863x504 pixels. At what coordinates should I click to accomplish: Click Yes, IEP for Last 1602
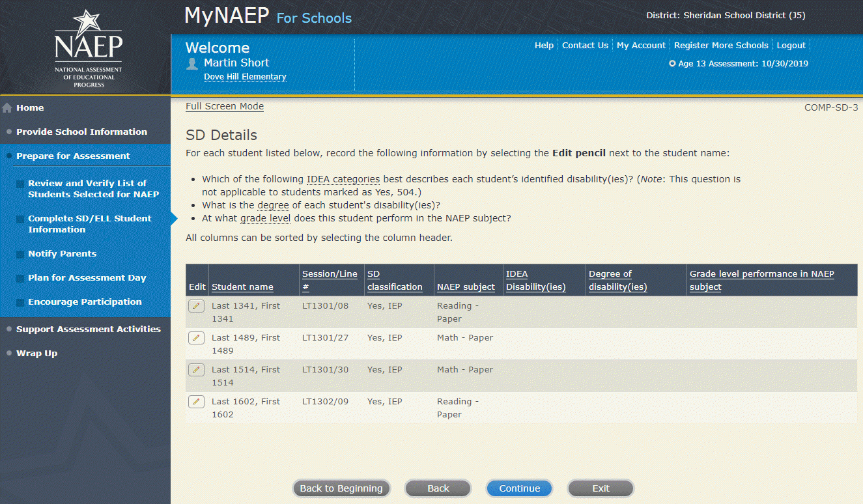click(385, 402)
